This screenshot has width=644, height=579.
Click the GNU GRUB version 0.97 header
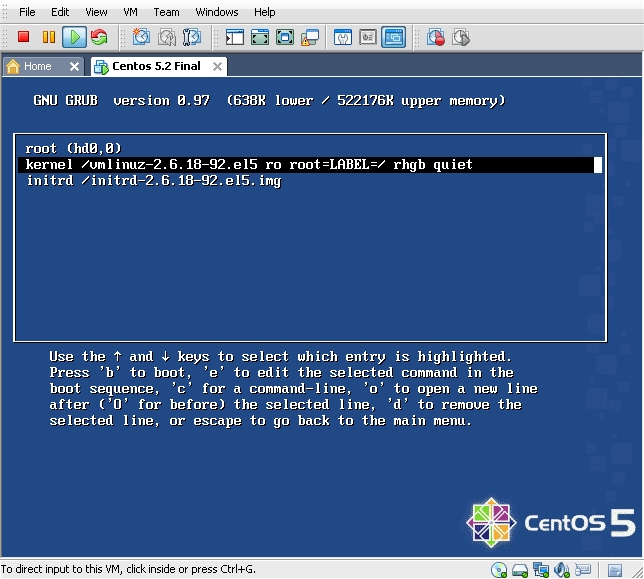click(269, 101)
